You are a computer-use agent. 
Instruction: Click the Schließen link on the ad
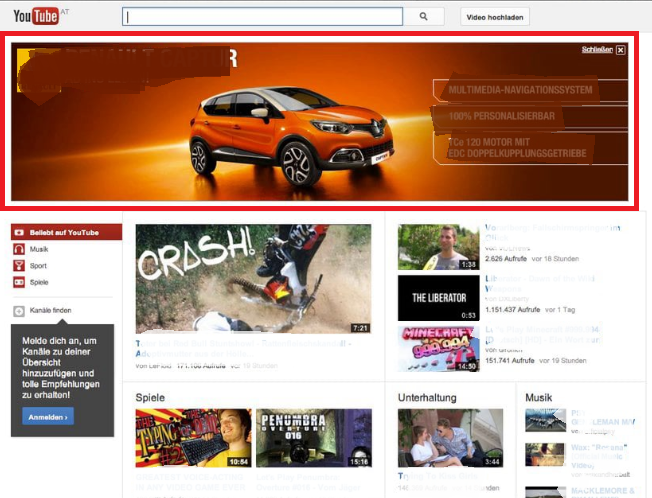coord(597,49)
